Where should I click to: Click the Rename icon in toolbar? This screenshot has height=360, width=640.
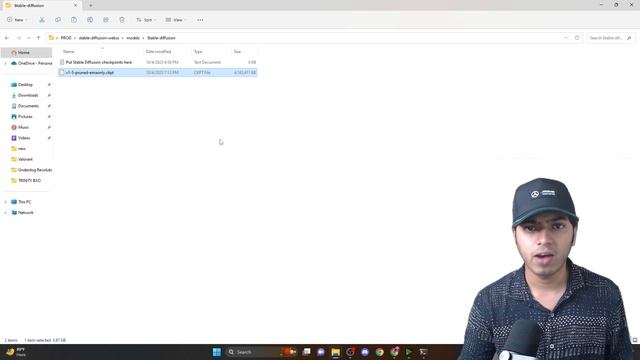point(90,20)
